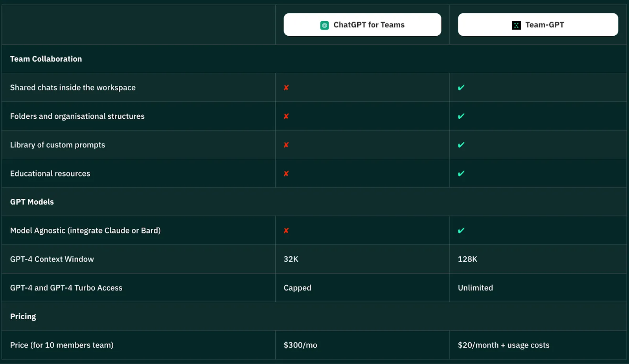Image resolution: width=629 pixels, height=364 pixels.
Task: Click '$20/month + usage costs' value
Action: (504, 345)
